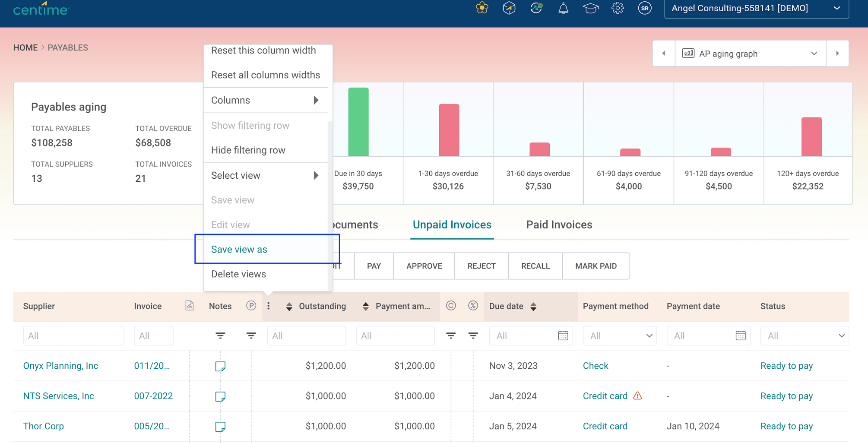The width and height of the screenshot is (868, 443).
Task: Click the percent discount column icon
Action: [x=473, y=306]
